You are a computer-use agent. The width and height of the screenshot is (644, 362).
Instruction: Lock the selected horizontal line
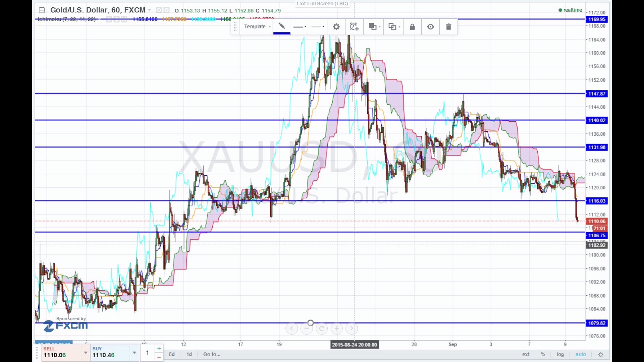(412, 27)
